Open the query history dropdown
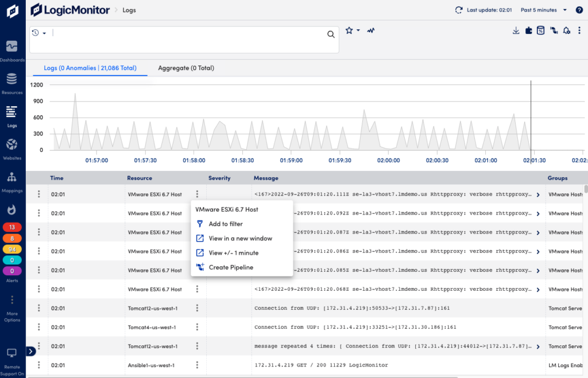Viewport: 588px width, 378px height. point(39,33)
